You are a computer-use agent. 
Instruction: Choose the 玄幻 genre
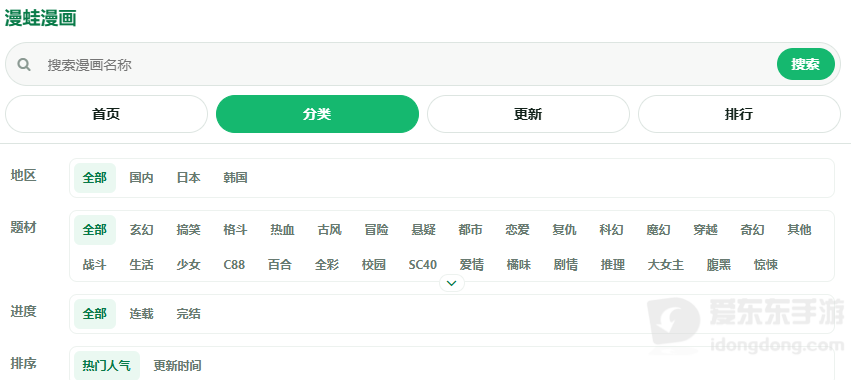click(142, 230)
